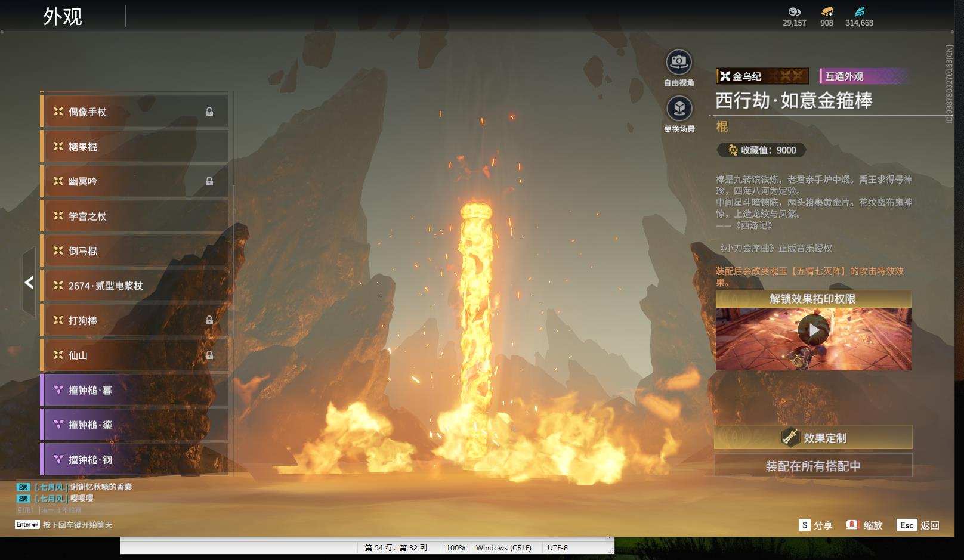The image size is (964, 560).
Task: Select the 倒马棍 skin
Action: pyautogui.click(x=134, y=250)
